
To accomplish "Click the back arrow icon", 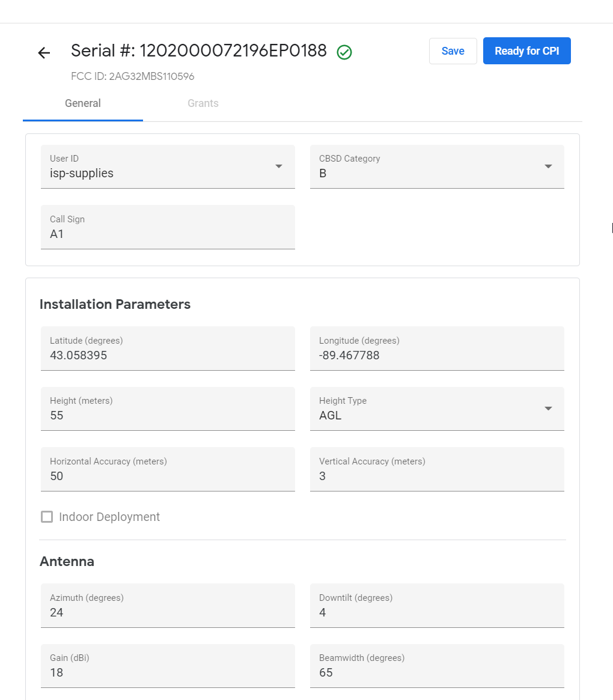I will (x=44, y=53).
